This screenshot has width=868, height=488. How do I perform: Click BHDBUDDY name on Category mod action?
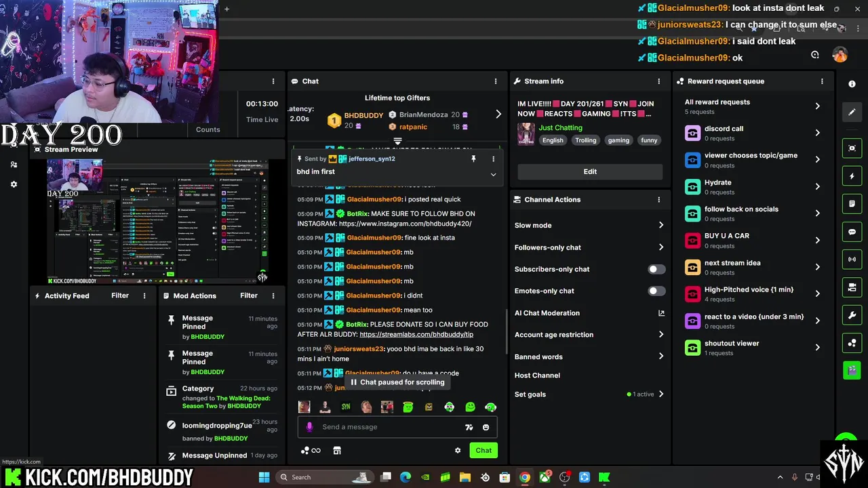244,406
